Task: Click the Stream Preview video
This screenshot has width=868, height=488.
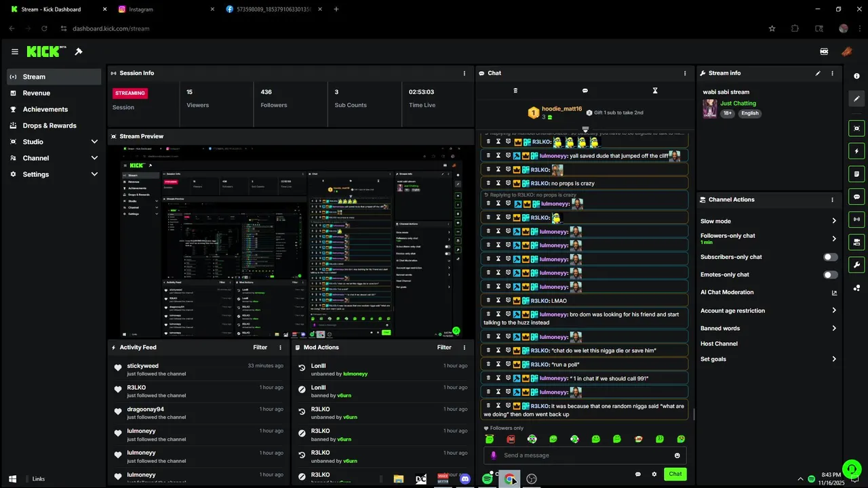Action: 291,241
